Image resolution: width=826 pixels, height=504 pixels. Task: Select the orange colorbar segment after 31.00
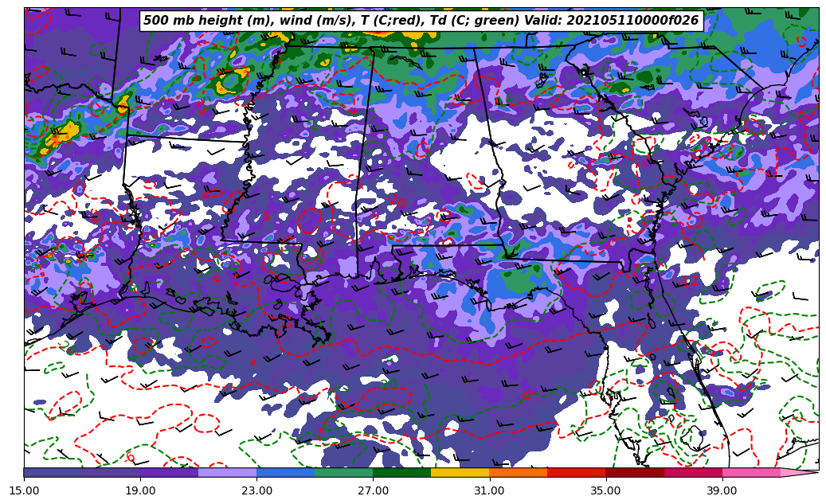[x=519, y=472]
